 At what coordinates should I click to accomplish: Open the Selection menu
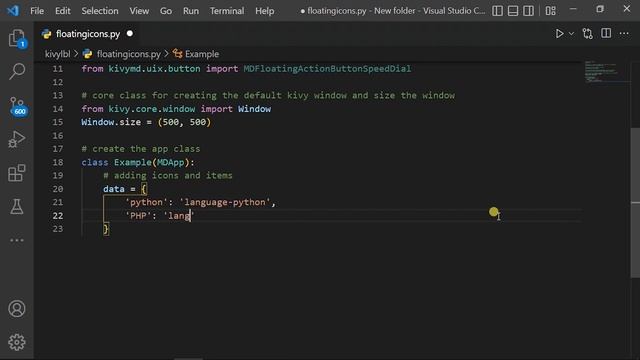click(100, 11)
